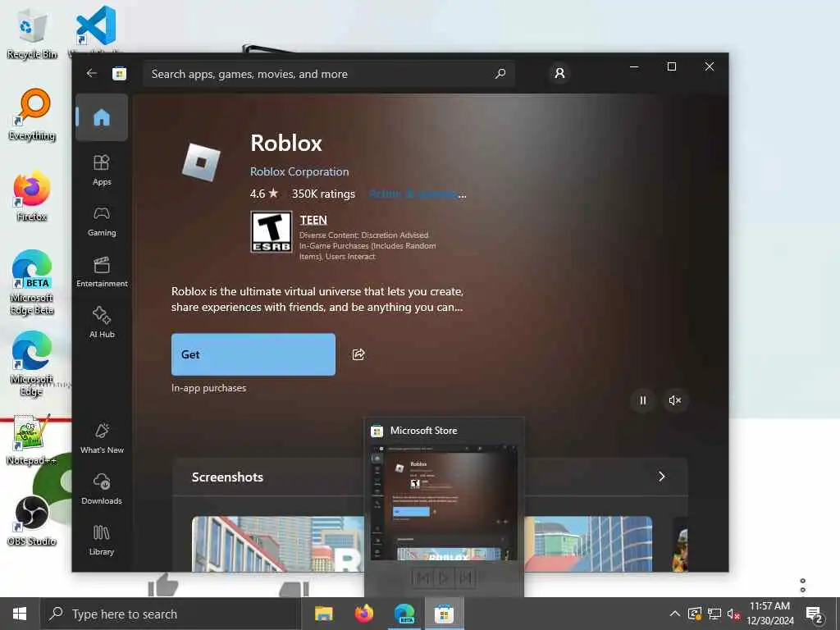This screenshot has width=840, height=630.
Task: Open Firefox from the taskbar
Action: [364, 614]
